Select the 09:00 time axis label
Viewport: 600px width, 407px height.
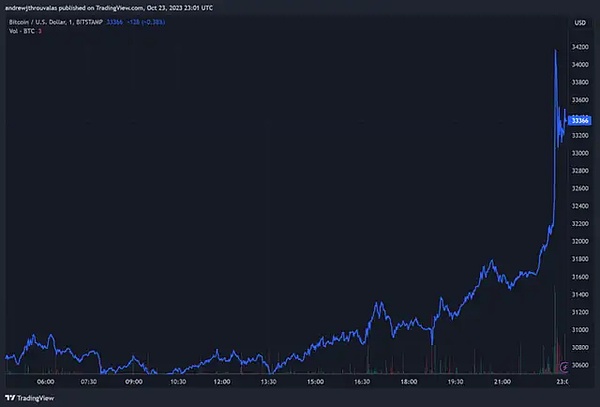pos(134,381)
